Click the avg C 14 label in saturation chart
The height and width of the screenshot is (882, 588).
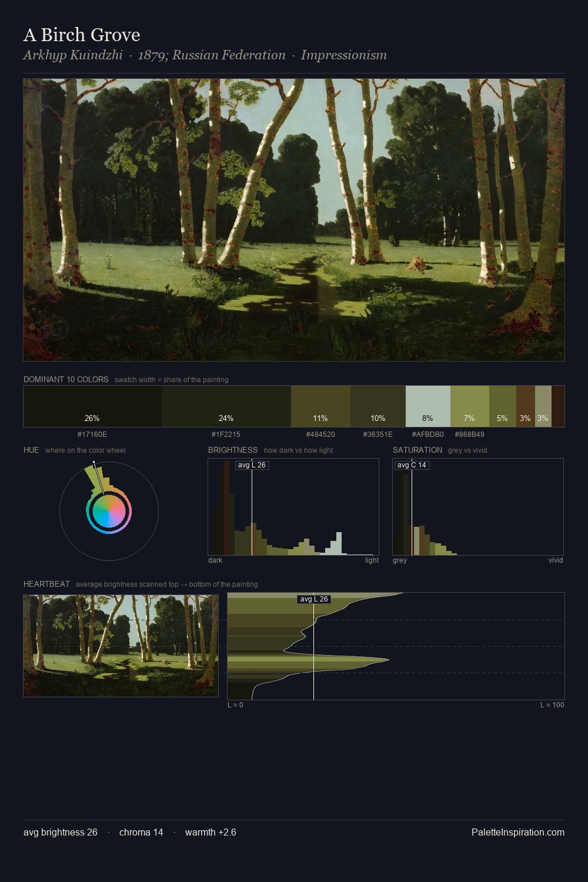click(x=412, y=465)
